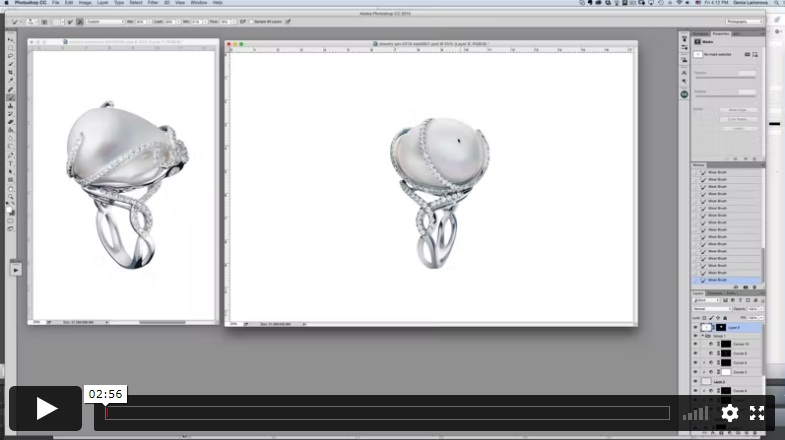Open the Filter menu
The image size is (785, 440).
153,3
